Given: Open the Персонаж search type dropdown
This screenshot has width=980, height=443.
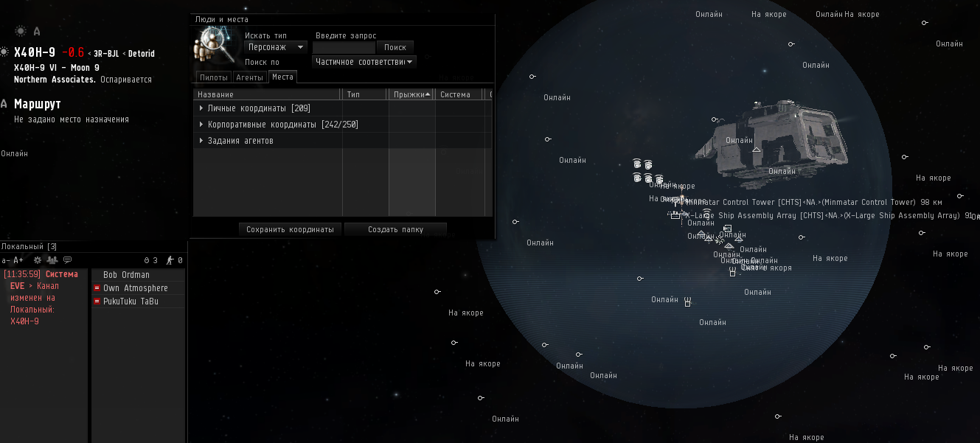Looking at the screenshot, I should pyautogui.click(x=276, y=47).
